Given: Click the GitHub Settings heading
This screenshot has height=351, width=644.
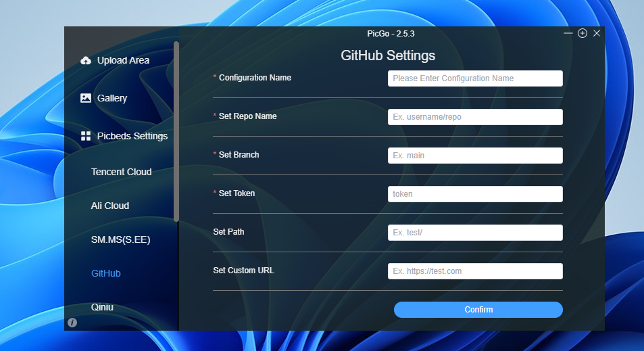Looking at the screenshot, I should [x=388, y=55].
